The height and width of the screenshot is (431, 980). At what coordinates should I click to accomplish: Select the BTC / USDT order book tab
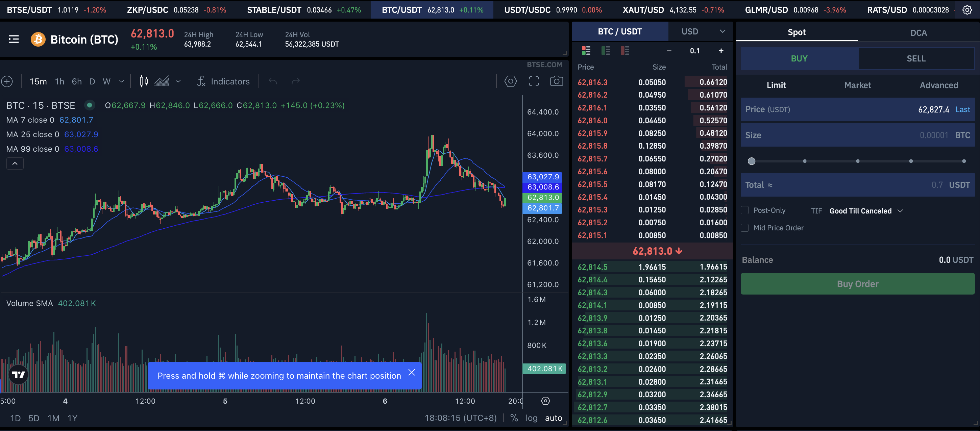pos(620,31)
